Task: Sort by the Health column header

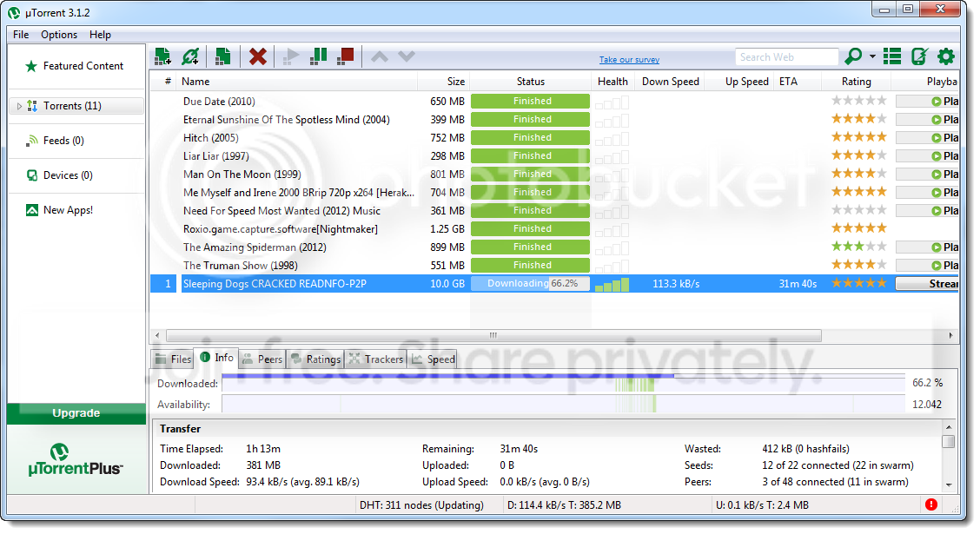Action: 612,82
